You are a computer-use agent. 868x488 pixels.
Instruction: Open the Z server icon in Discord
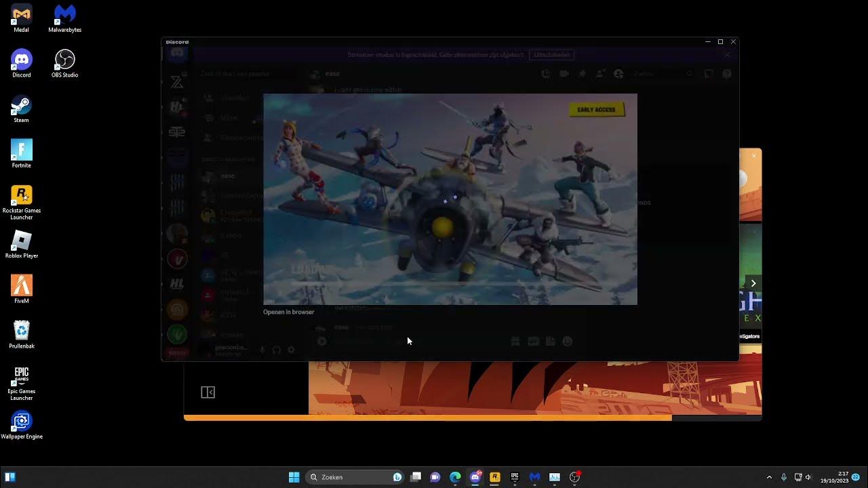(x=177, y=83)
